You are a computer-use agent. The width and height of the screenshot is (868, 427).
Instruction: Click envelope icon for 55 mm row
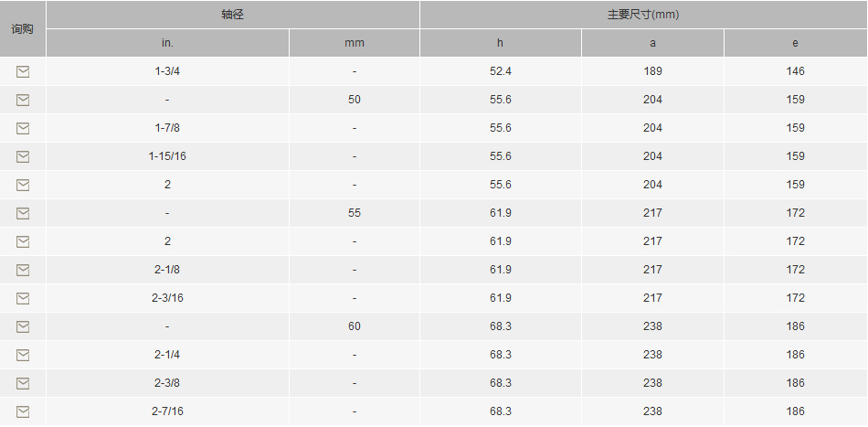23,213
